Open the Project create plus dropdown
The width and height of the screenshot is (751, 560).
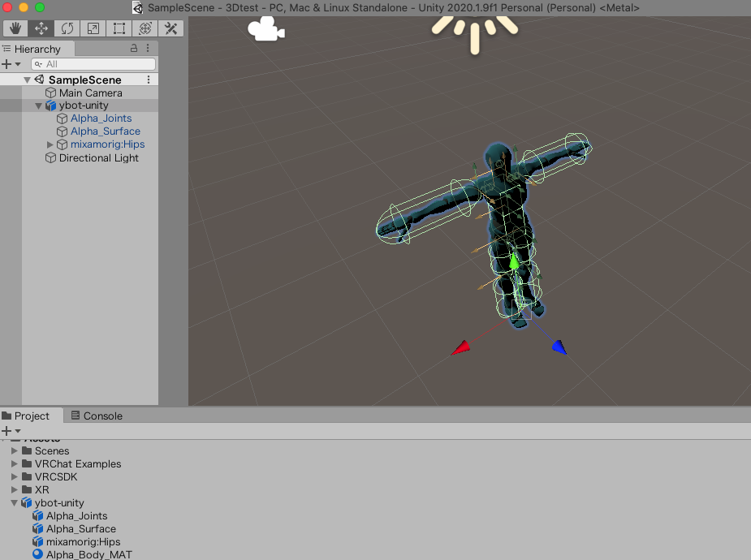[11, 431]
